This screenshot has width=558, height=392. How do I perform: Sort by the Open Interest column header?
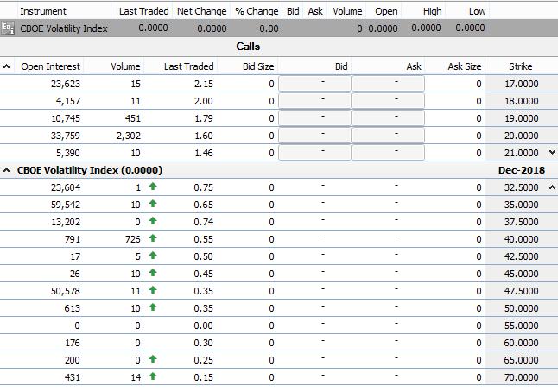tap(51, 66)
